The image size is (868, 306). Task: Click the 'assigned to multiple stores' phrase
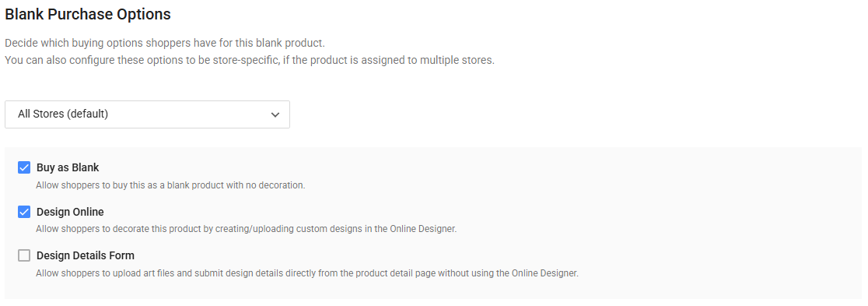[x=429, y=60]
